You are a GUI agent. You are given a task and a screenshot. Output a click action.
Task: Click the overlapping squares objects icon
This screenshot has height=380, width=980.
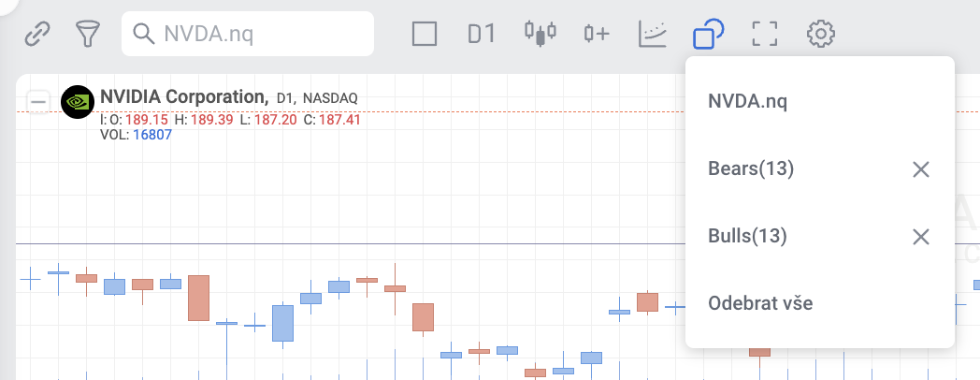tap(708, 34)
